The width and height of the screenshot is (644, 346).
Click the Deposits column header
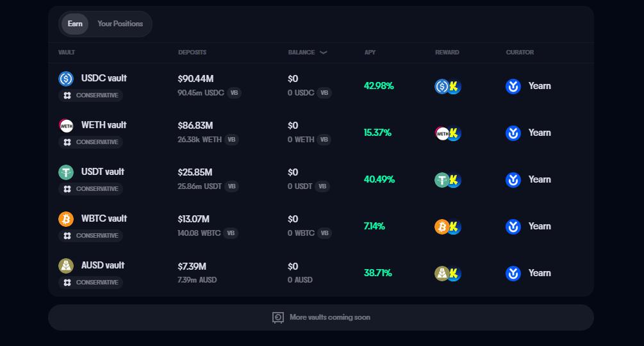point(192,53)
